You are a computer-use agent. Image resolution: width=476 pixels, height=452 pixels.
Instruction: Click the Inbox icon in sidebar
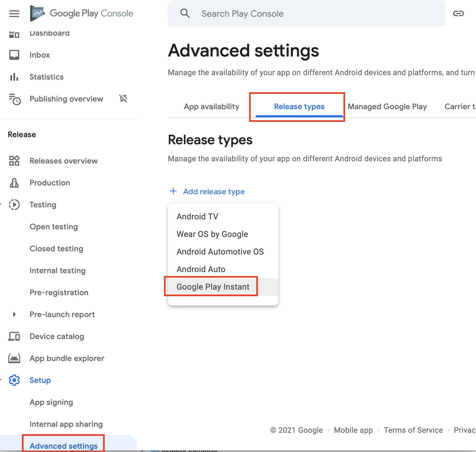14,55
